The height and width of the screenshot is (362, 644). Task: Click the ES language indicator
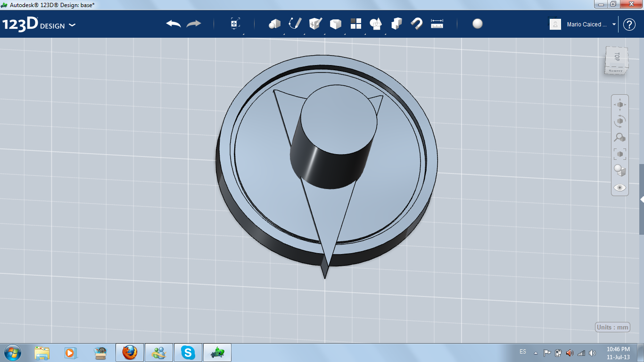pyautogui.click(x=523, y=352)
